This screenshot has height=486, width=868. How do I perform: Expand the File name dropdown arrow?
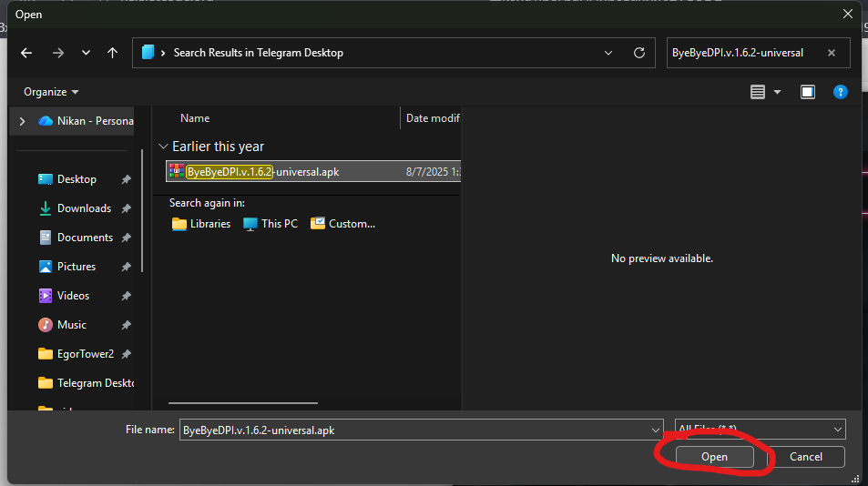656,430
